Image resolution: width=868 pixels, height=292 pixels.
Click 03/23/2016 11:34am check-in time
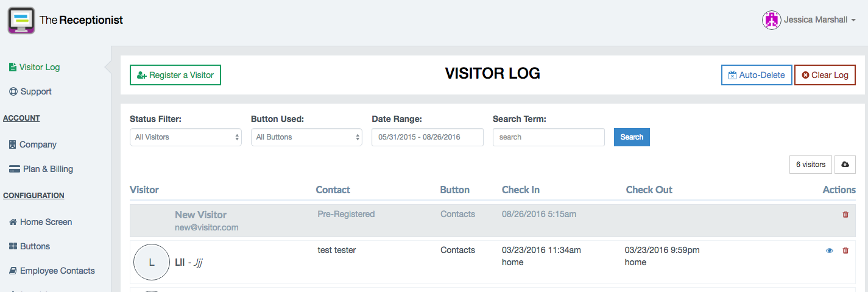point(542,250)
